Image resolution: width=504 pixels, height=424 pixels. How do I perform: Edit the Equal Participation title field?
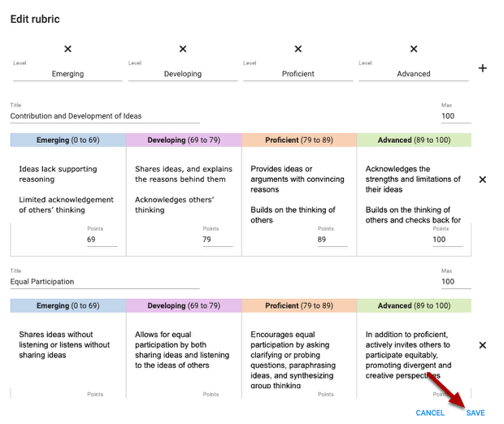[x=104, y=282]
